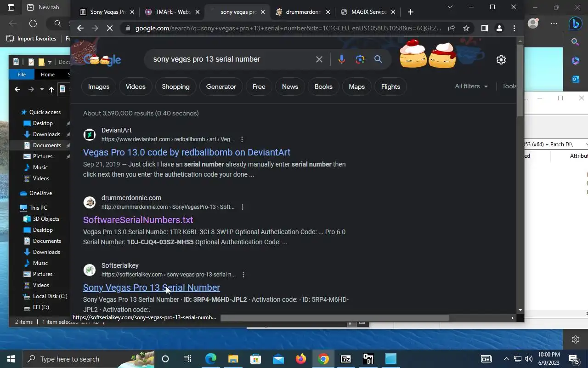Switch to MAGIX Service tab
The height and width of the screenshot is (368, 588).
(369, 12)
